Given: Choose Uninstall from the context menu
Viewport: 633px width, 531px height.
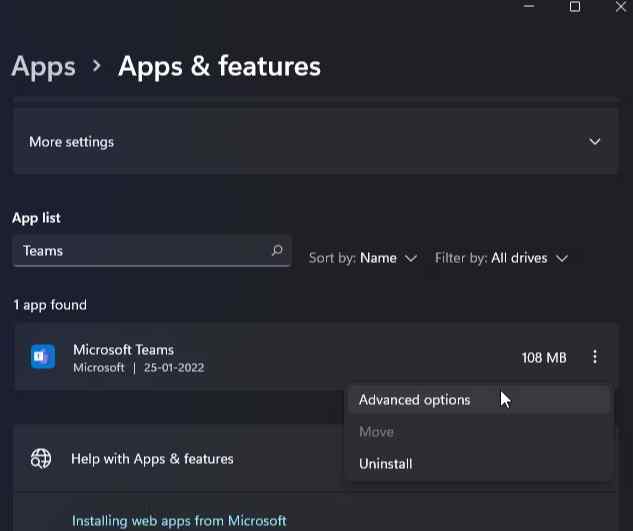Looking at the screenshot, I should [x=479, y=464].
